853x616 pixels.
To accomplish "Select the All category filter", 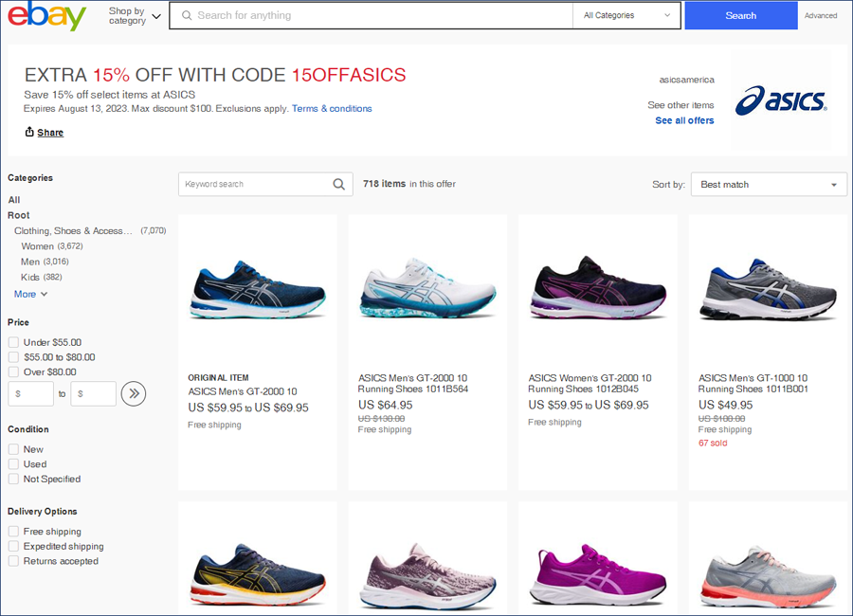I will (14, 200).
